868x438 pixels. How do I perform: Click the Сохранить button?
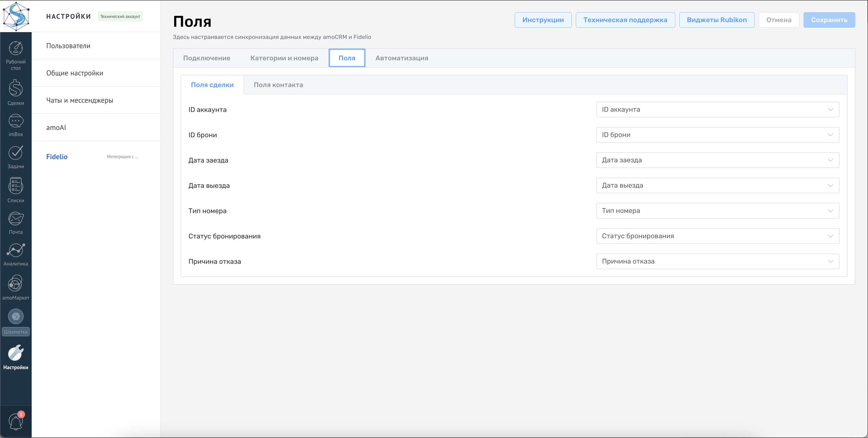[x=829, y=20]
